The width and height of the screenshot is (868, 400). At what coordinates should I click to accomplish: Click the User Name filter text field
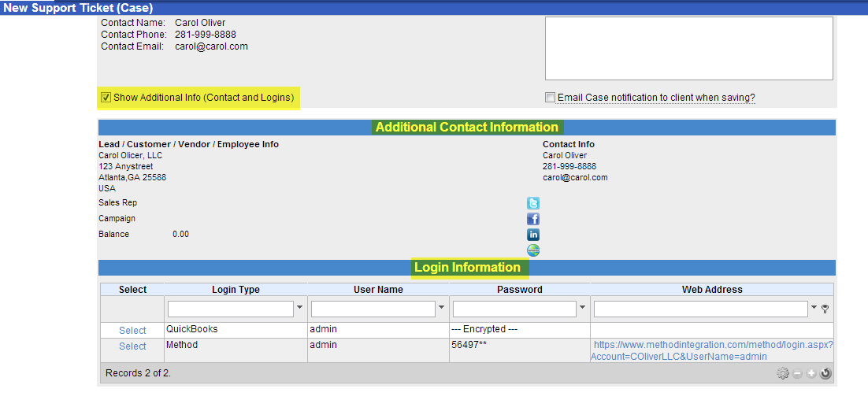click(x=373, y=309)
